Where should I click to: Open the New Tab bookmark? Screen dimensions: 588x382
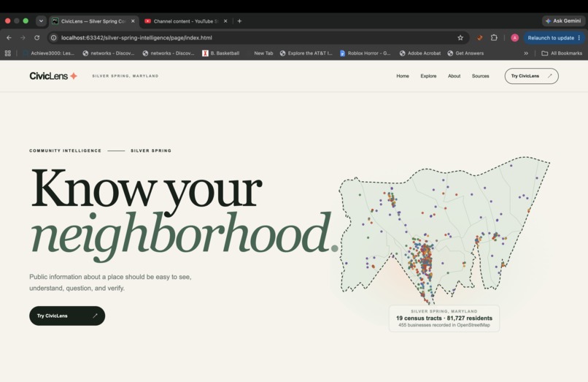pos(263,53)
